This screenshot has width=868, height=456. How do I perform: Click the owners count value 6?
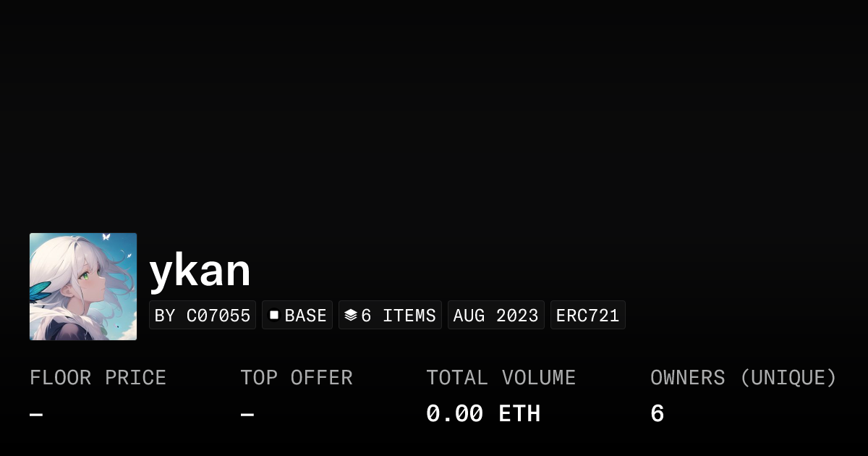click(657, 414)
